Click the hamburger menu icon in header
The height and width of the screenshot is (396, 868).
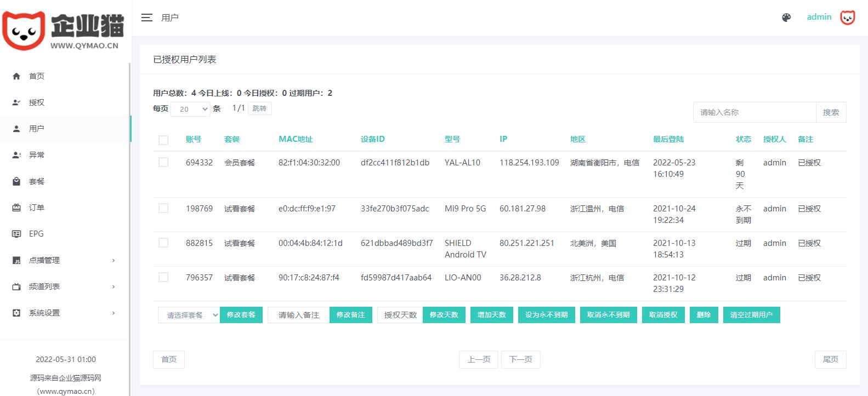pyautogui.click(x=146, y=18)
